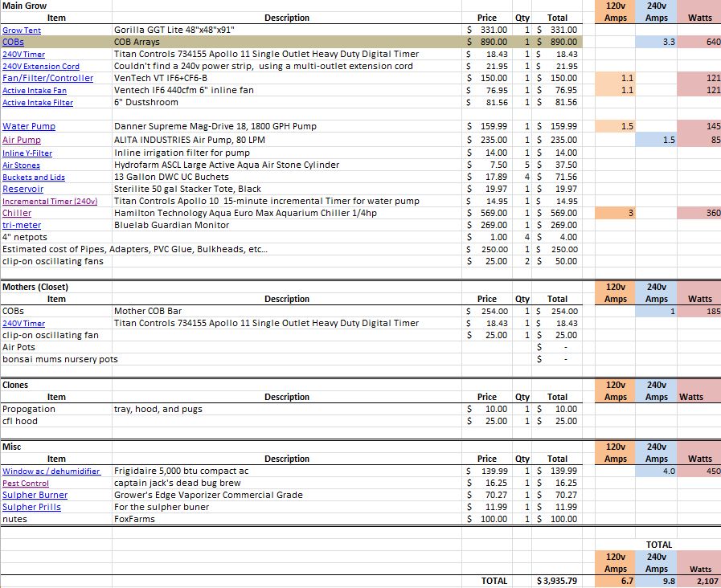Select the 'Bluelab Guardian Monitor' cell
The image size is (721, 588).
click(287, 226)
